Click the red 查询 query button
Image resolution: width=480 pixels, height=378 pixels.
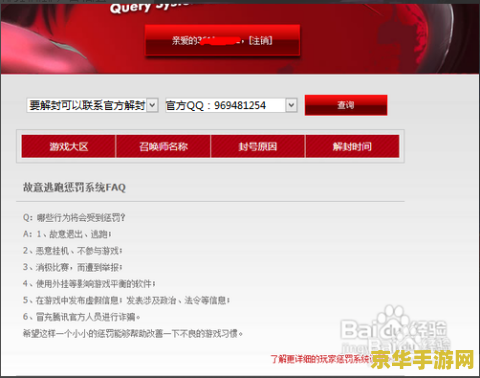point(346,105)
